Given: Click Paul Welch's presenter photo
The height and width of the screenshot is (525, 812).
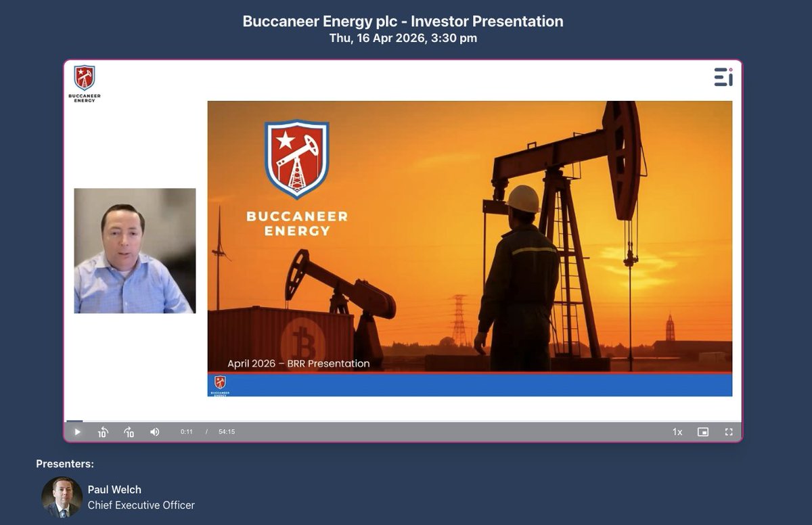Looking at the screenshot, I should (x=62, y=497).
